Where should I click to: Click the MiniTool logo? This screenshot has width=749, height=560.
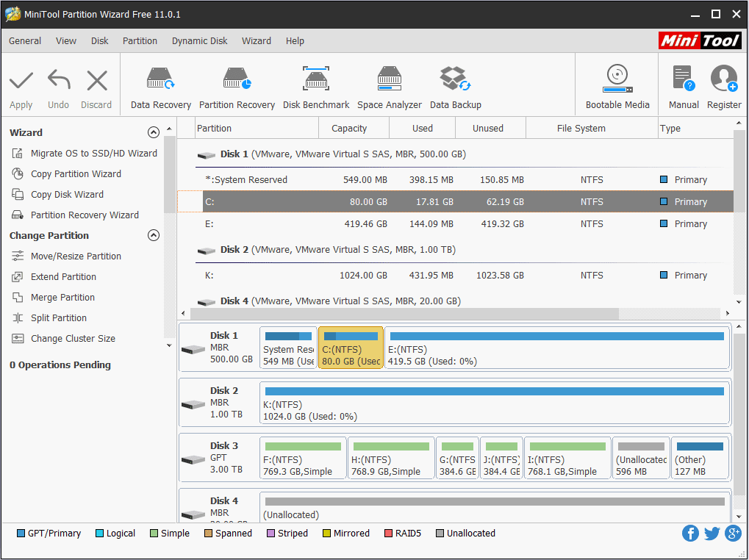699,40
